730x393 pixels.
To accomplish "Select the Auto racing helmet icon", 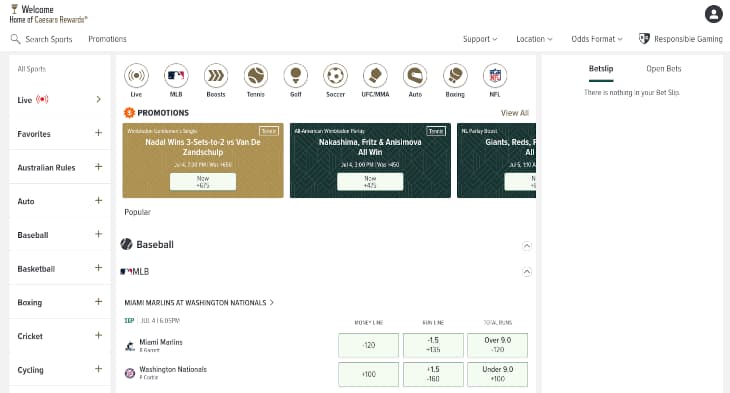I will (x=415, y=75).
